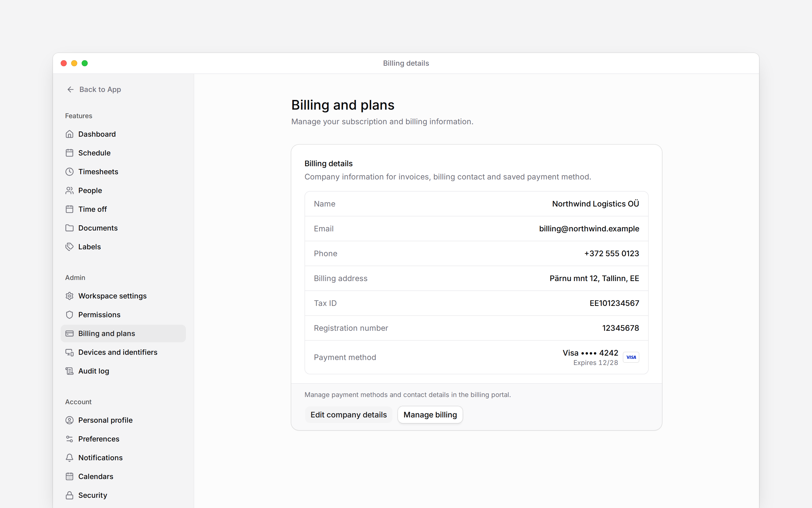Click the People users icon
The height and width of the screenshot is (508, 812).
(x=70, y=190)
